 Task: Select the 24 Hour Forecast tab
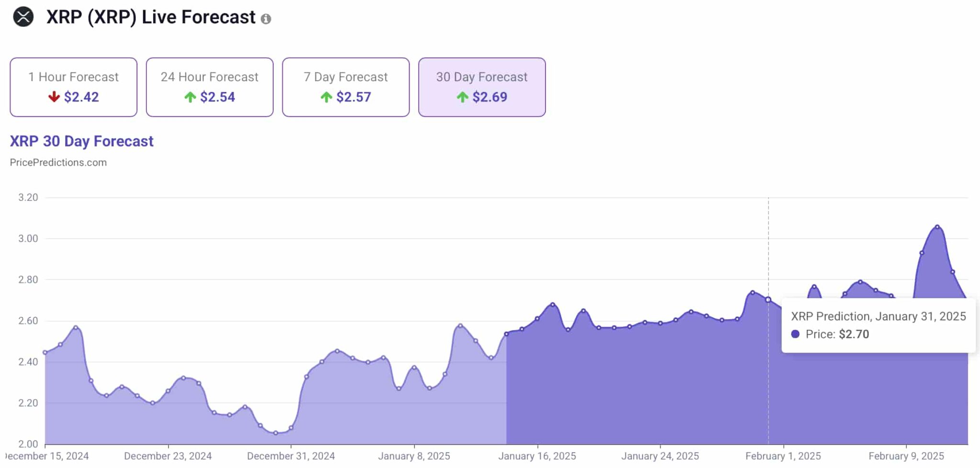coord(210,87)
